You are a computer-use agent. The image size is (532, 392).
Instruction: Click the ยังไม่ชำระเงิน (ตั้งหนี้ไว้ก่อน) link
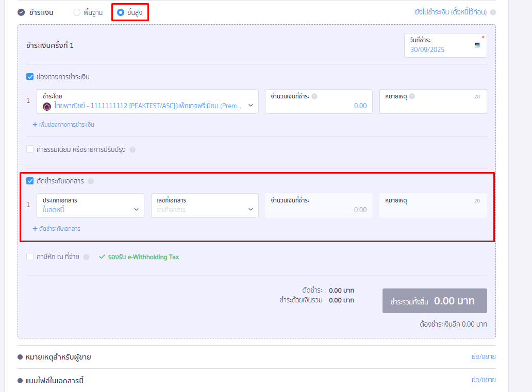tap(451, 12)
